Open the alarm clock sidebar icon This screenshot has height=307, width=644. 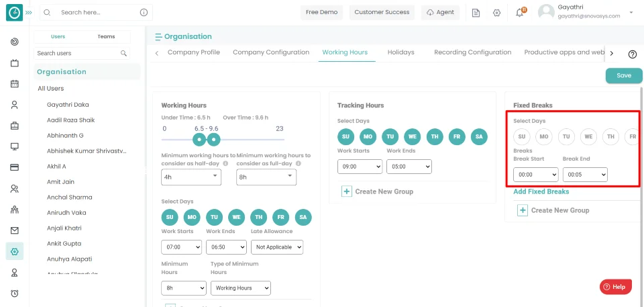click(x=14, y=293)
